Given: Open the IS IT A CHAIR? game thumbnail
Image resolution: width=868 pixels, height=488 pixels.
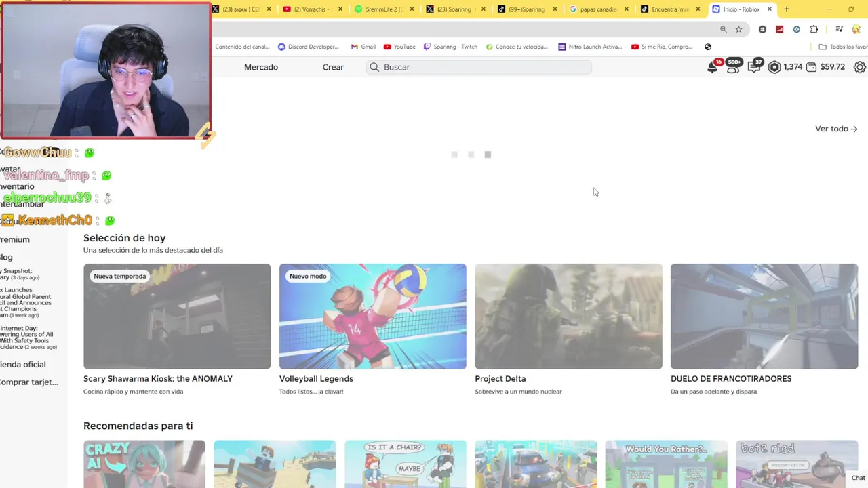Looking at the screenshot, I should 406,464.
